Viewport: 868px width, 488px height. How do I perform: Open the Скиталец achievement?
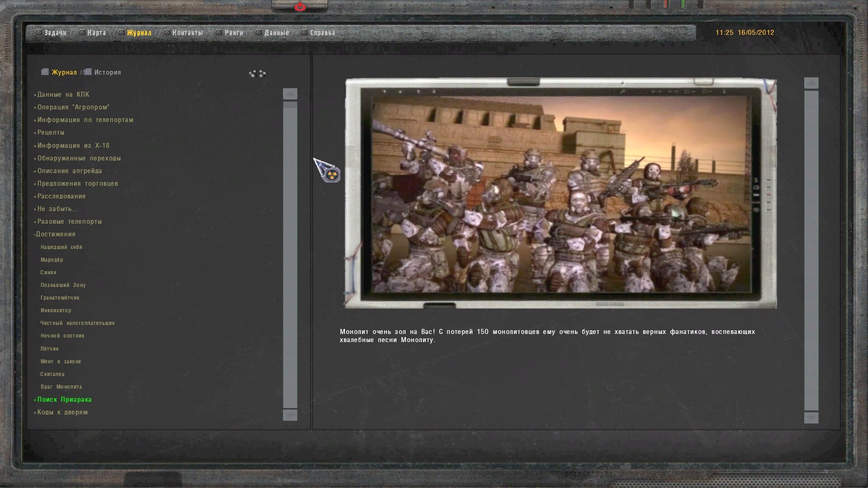52,374
